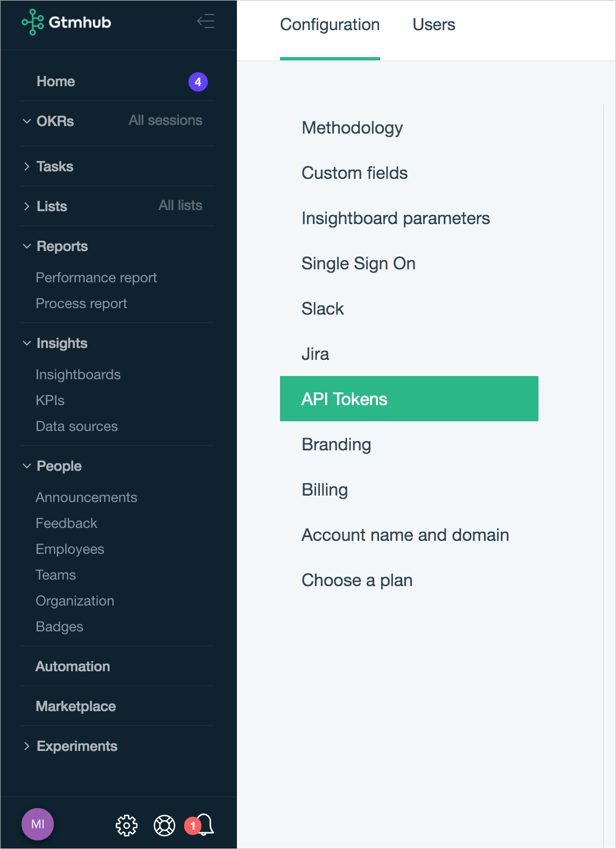616x849 pixels.
Task: Switch to the Users tab
Action: 434,25
